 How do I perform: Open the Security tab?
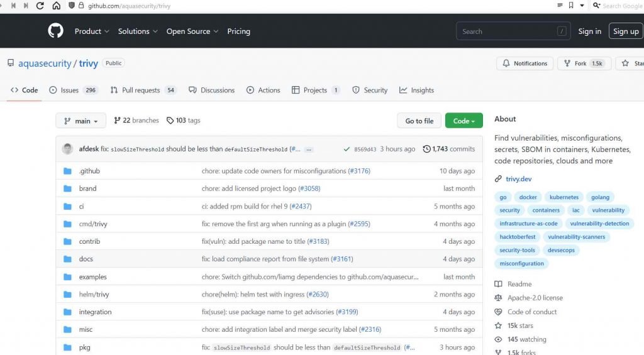[370, 90]
